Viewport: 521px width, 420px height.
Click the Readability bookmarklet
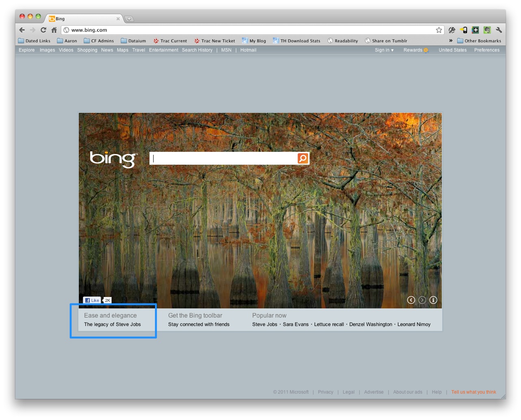[x=343, y=41]
